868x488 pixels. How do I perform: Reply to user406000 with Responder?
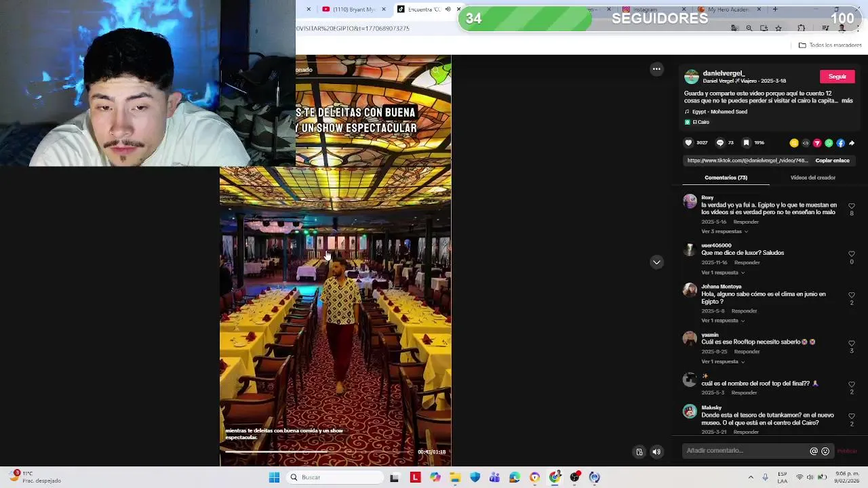[x=747, y=263]
